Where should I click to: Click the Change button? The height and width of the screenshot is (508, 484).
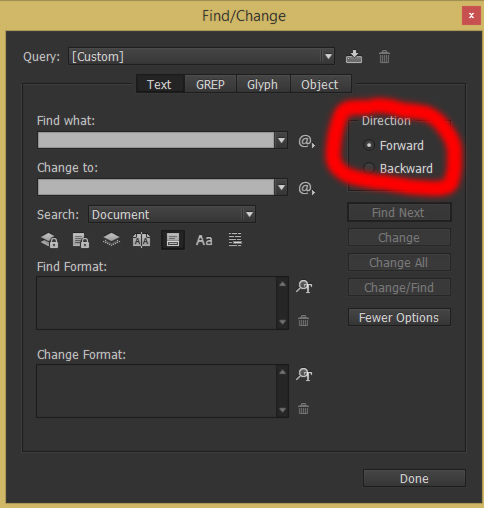coord(399,237)
